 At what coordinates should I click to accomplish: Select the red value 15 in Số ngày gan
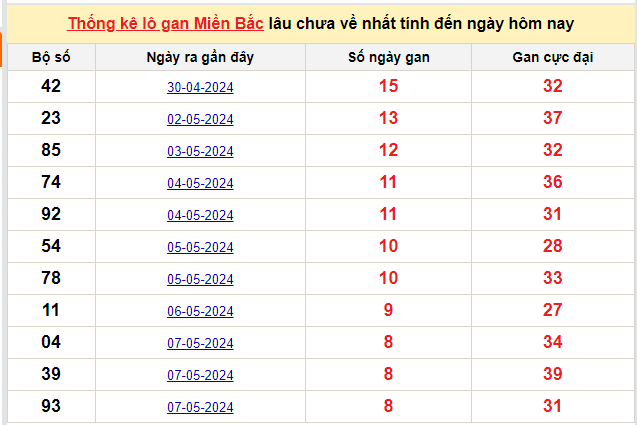[x=389, y=87]
